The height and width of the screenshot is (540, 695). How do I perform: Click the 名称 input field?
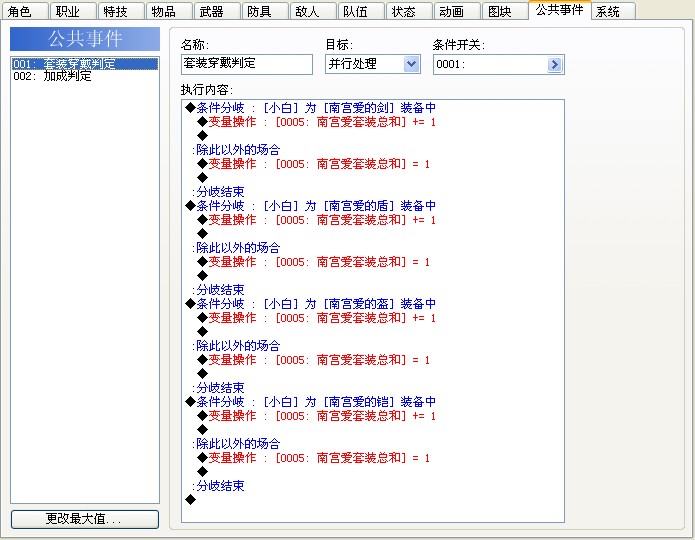coord(247,64)
